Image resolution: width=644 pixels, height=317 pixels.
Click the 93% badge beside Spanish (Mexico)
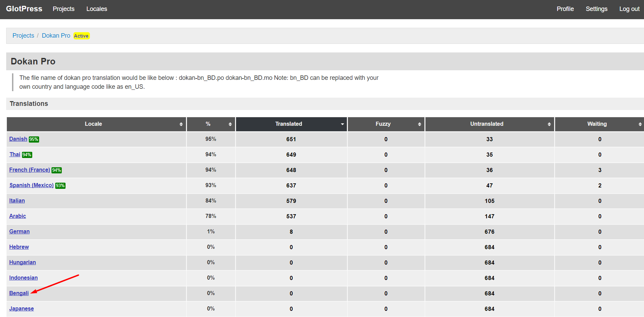(x=60, y=186)
